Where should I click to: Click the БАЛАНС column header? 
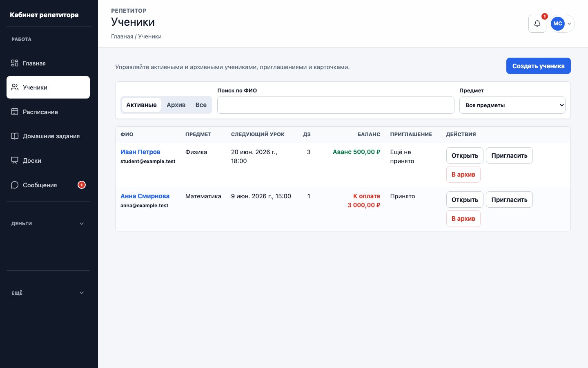pos(369,134)
